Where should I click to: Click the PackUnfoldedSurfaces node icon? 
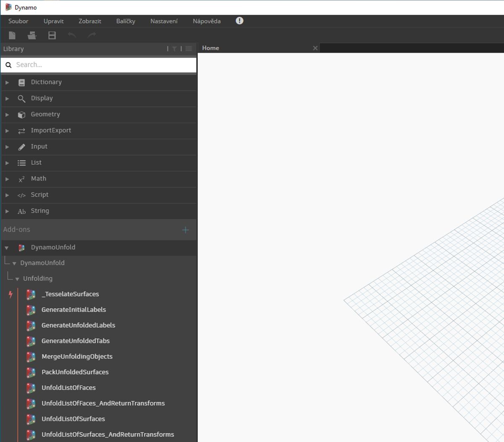pos(31,372)
